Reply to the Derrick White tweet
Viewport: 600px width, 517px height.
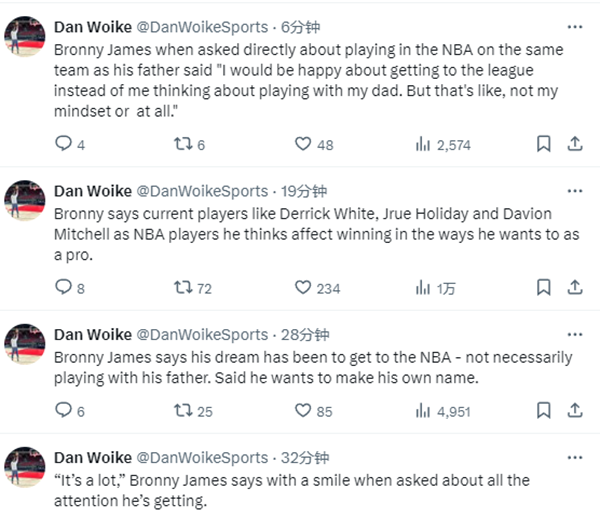tap(64, 288)
